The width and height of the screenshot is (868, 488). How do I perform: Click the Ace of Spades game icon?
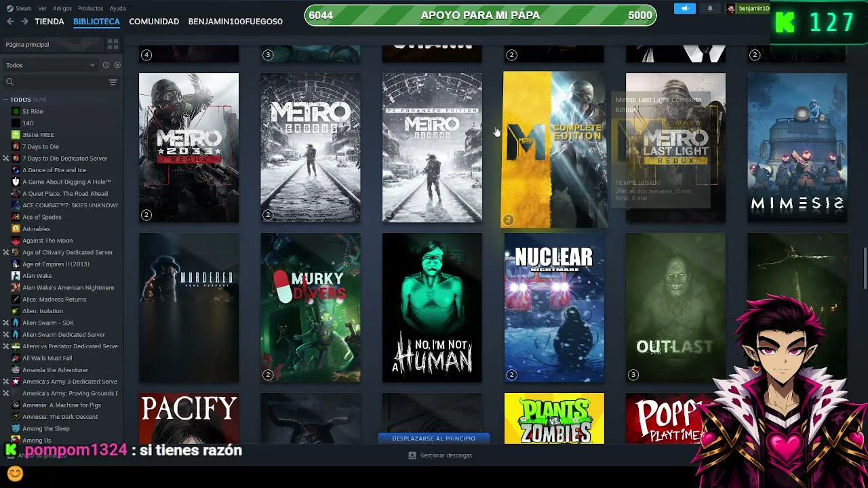16,217
